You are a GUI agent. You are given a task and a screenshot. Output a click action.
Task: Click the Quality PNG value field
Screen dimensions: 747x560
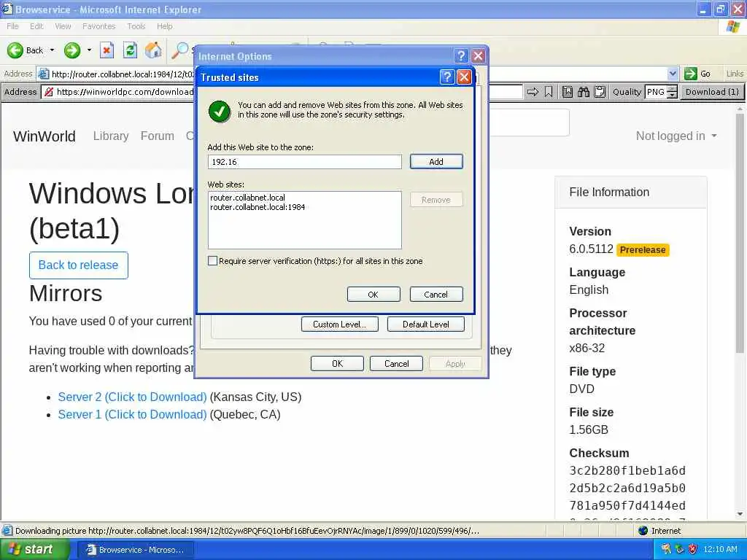[x=656, y=92]
